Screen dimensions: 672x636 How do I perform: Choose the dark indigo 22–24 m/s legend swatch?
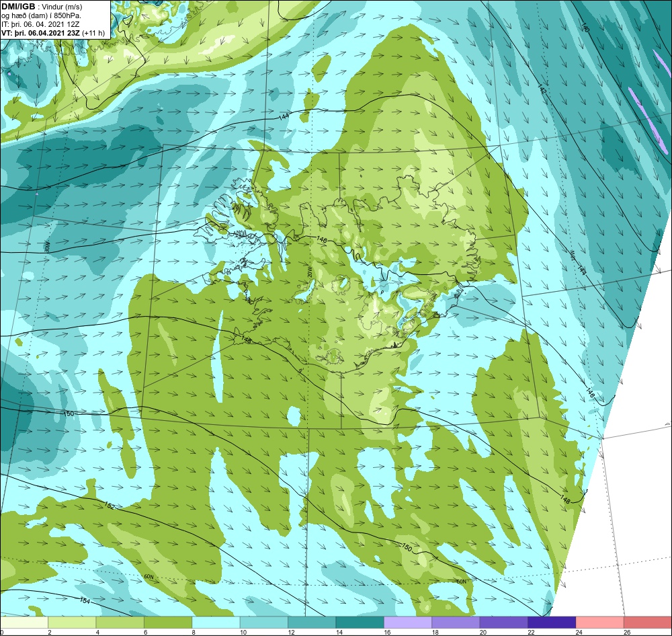click(x=552, y=623)
